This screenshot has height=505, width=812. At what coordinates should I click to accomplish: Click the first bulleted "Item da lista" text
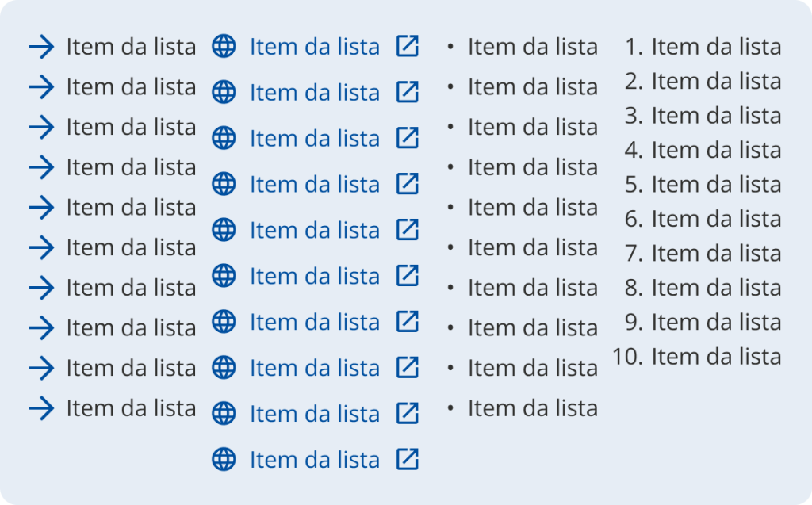coord(532,47)
